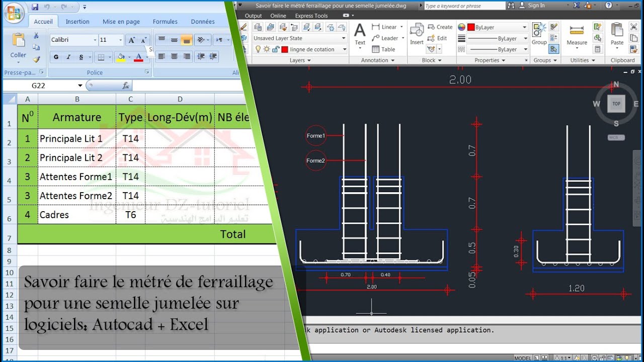Image resolution: width=644 pixels, height=362 pixels.
Task: Click the Increase Font Size icon
Action: 132,40
